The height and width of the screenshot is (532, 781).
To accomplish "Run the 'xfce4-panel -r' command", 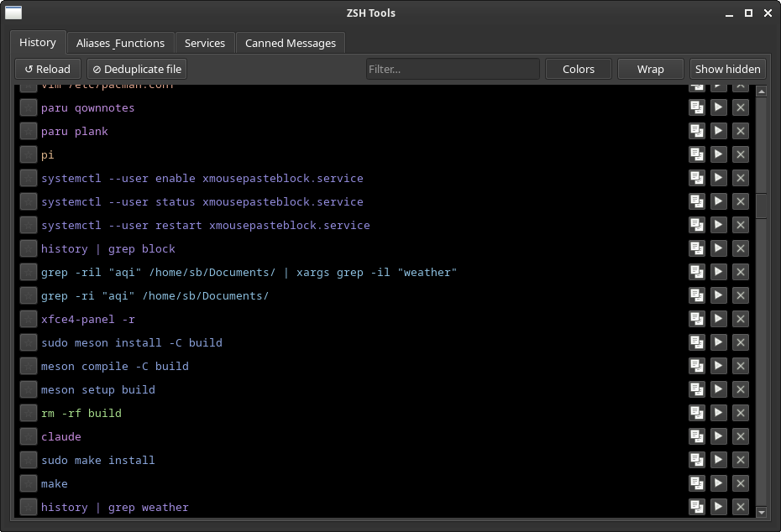I will [718, 319].
